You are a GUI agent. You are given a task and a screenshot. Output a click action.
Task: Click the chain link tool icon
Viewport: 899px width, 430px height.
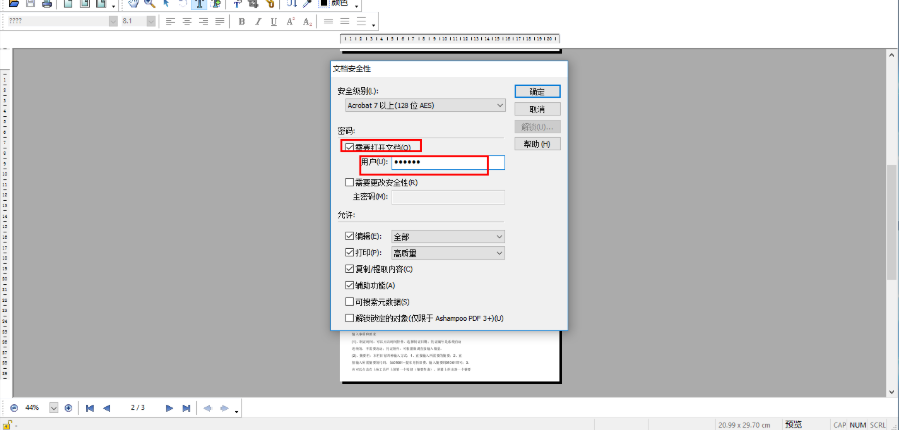click(269, 3)
